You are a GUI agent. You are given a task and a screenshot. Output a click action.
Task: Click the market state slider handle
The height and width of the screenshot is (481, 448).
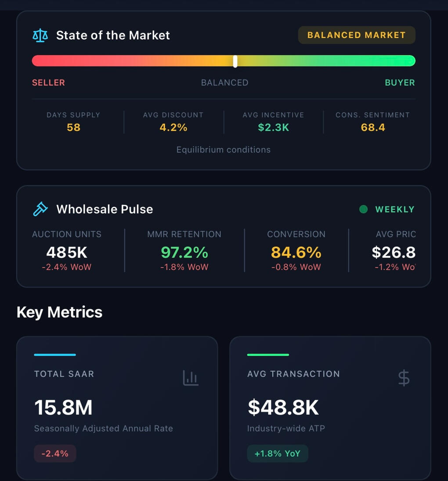[235, 61]
